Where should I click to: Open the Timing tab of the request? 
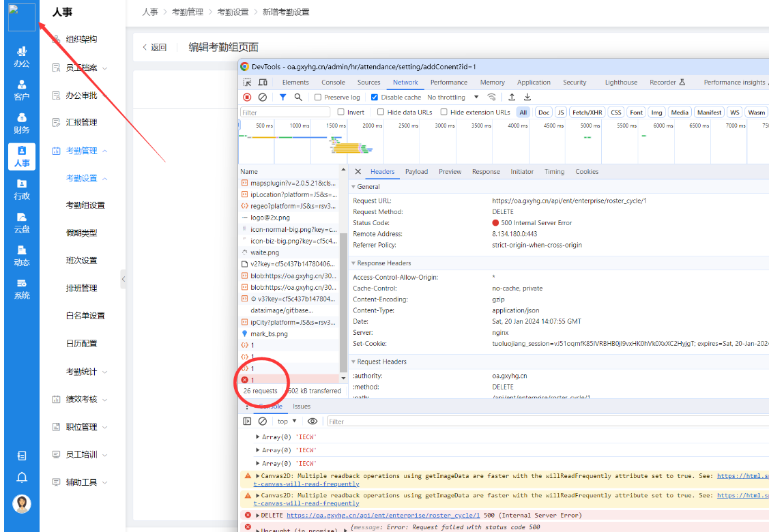[x=554, y=172]
